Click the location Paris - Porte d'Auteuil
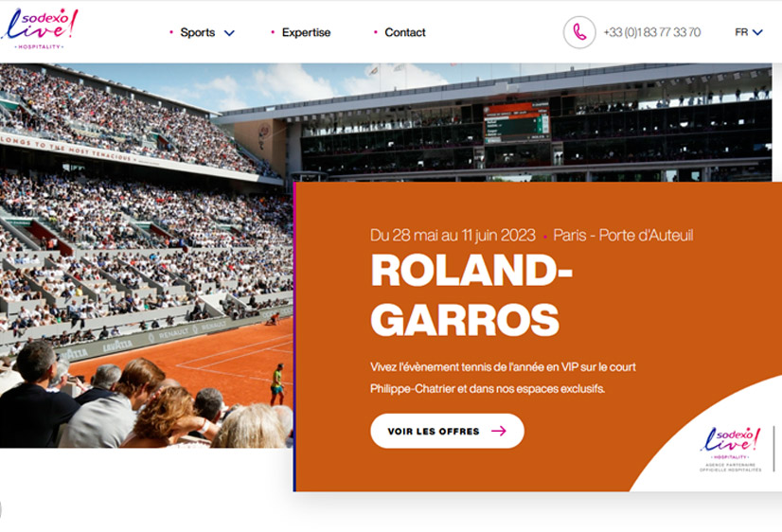This screenshot has height=532, width=782. pyautogui.click(x=623, y=235)
